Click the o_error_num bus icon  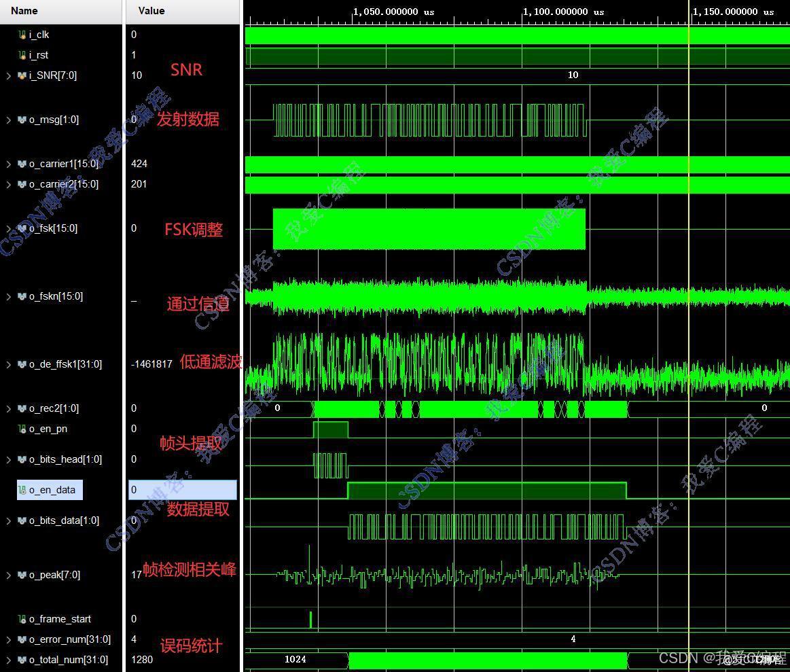[22, 640]
